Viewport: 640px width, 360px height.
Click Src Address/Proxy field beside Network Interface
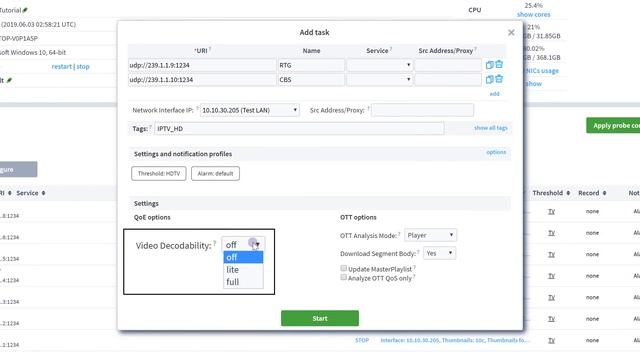pos(422,110)
